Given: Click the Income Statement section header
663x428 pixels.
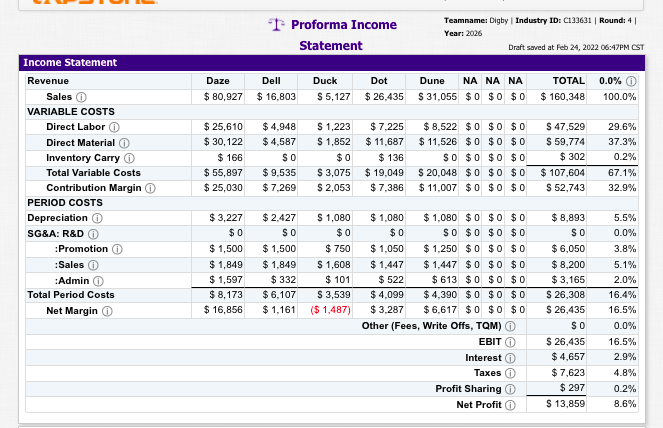Looking at the screenshot, I should coord(332,63).
